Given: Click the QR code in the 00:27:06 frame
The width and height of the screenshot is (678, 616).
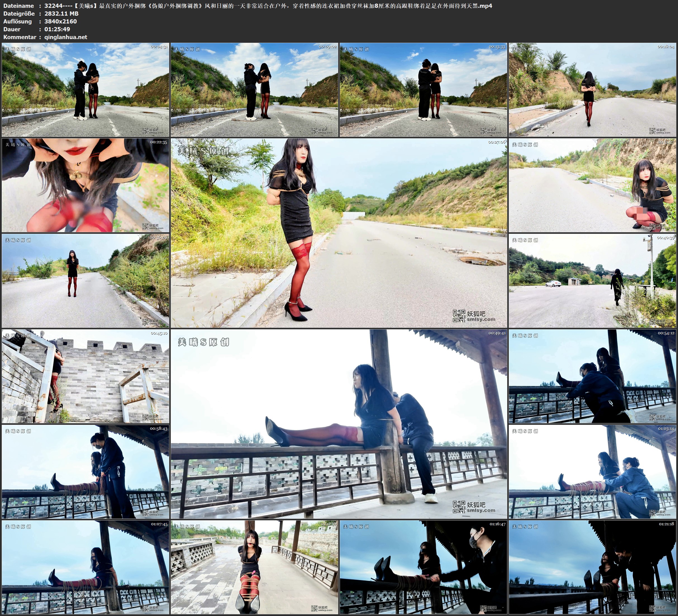Looking at the screenshot, I should coord(459,316).
